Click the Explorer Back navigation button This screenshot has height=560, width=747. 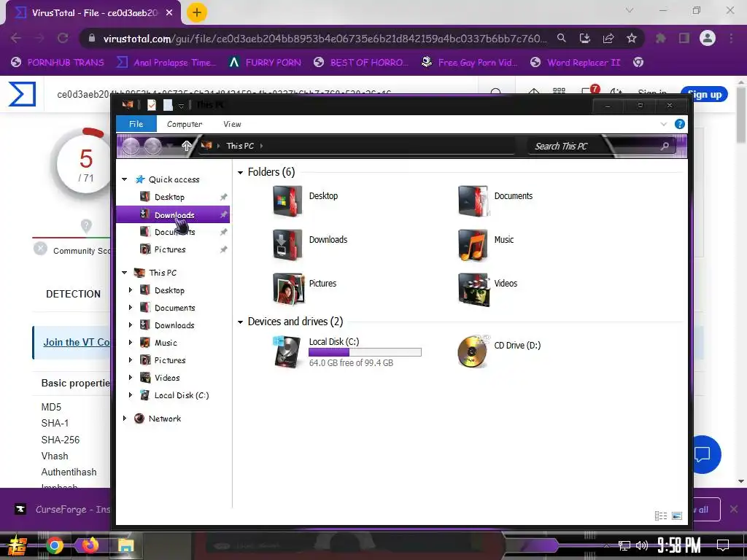(131, 146)
